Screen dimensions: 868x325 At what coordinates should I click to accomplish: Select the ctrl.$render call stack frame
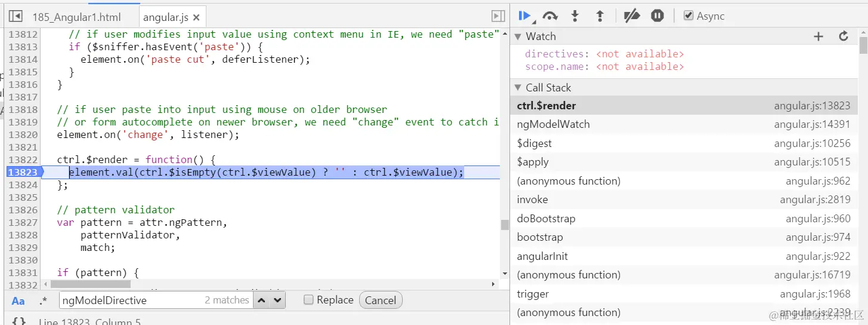click(x=684, y=106)
